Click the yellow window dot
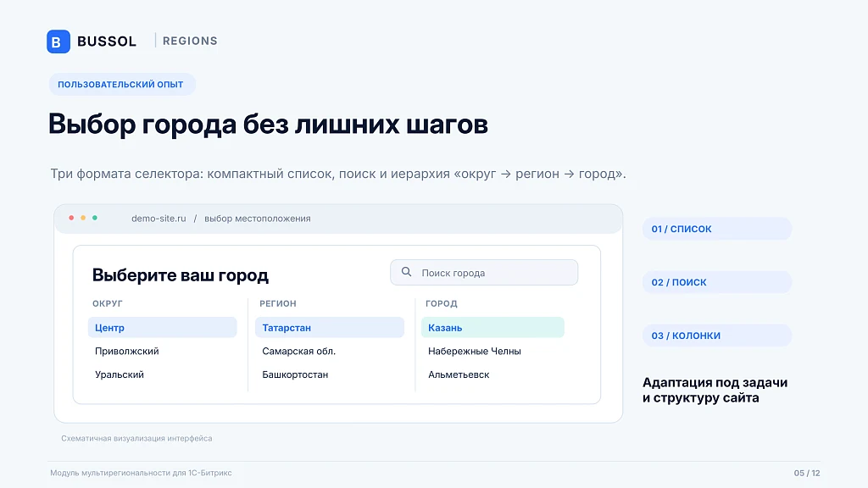 click(x=83, y=218)
